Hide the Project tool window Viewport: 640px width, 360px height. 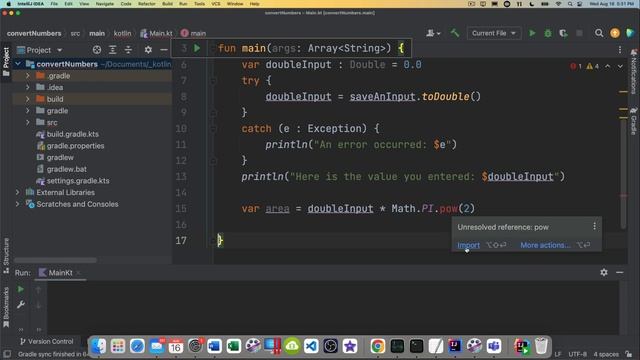tap(164, 50)
